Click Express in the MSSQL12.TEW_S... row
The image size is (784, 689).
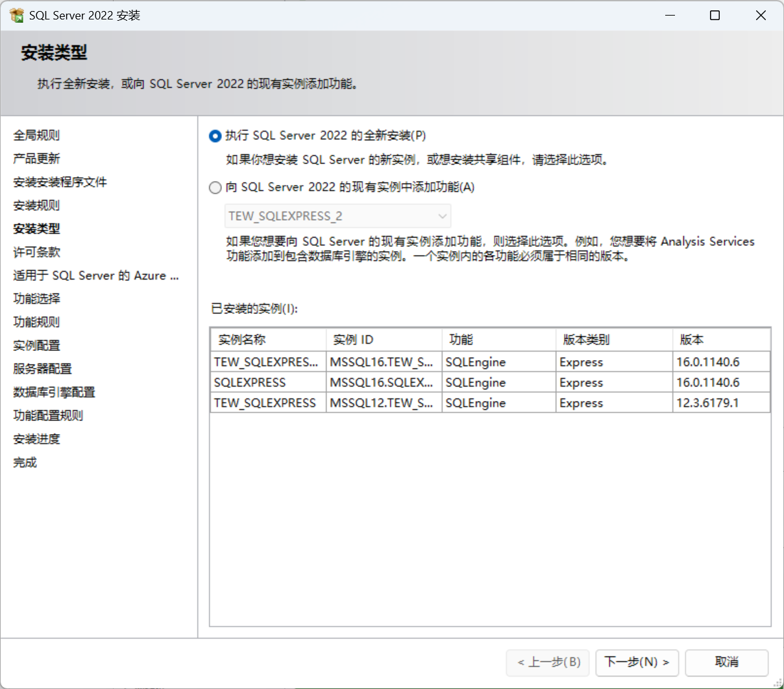coord(614,403)
